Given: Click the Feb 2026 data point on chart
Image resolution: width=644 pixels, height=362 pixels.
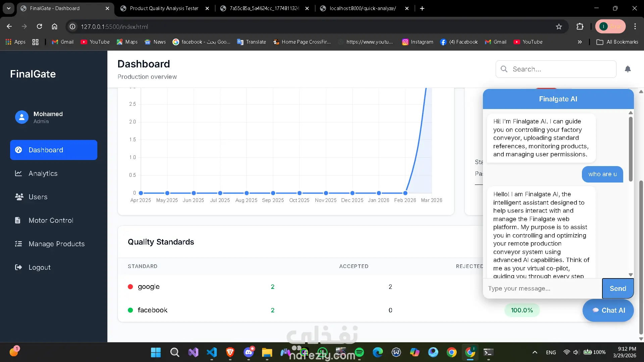Looking at the screenshot, I should point(405,193).
